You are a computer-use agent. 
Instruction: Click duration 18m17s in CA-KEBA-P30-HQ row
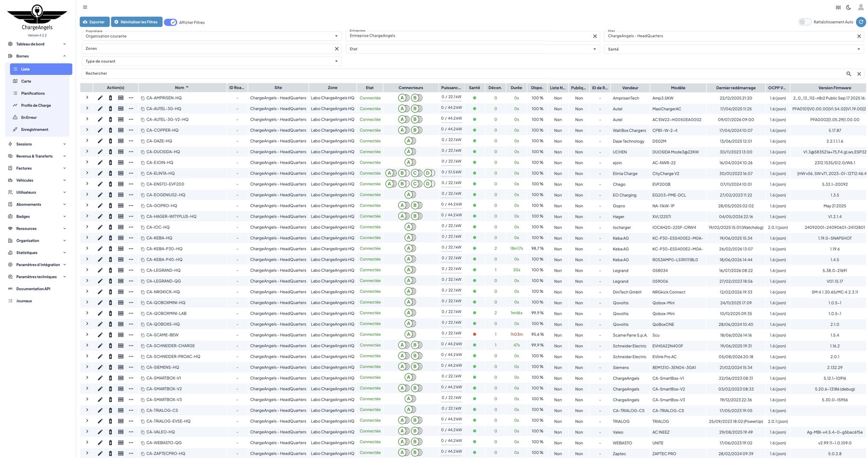[x=516, y=249]
